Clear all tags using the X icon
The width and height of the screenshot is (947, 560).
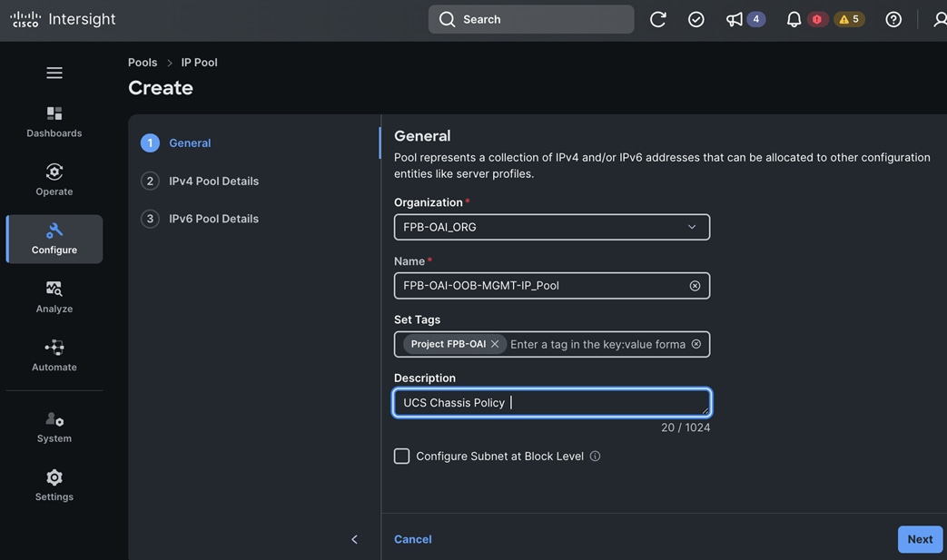click(x=696, y=344)
